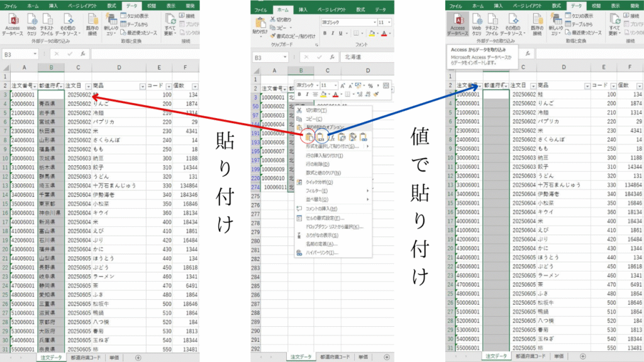The image size is (644, 362).
Task: Open the 個数 filter dropdown, right window
Action: pos(640,85)
